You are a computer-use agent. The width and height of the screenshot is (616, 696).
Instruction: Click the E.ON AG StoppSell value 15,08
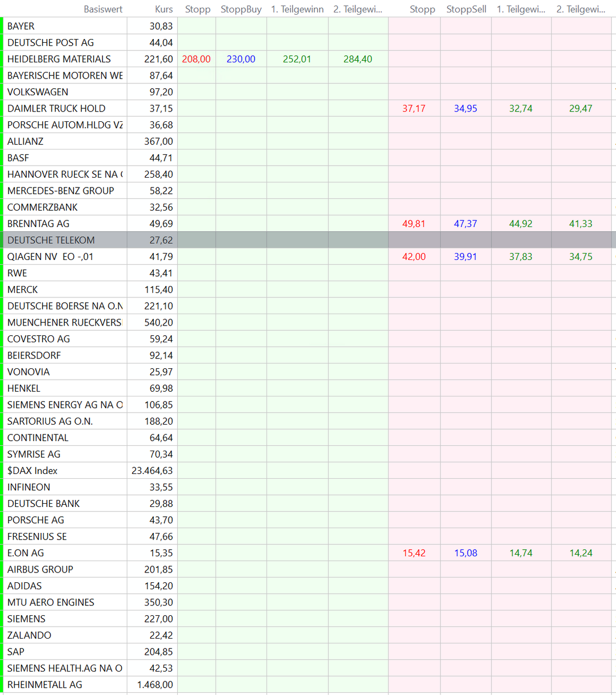click(465, 553)
